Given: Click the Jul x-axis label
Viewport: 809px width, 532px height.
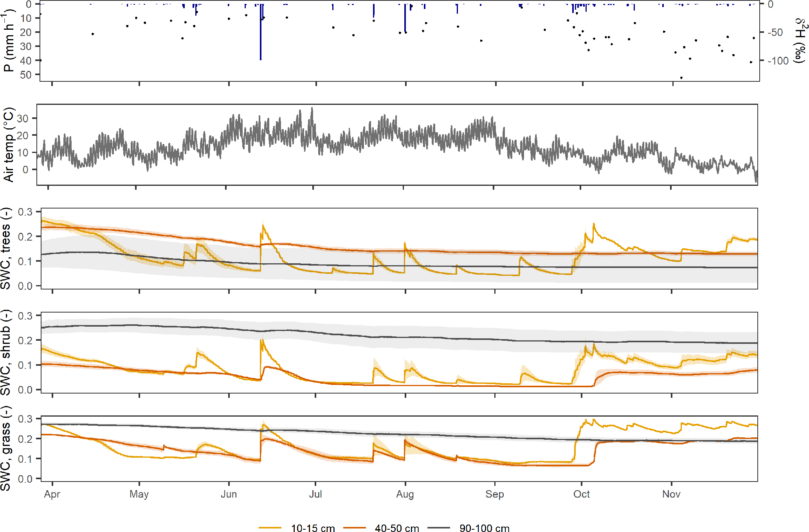Looking at the screenshot, I should pos(315,494).
